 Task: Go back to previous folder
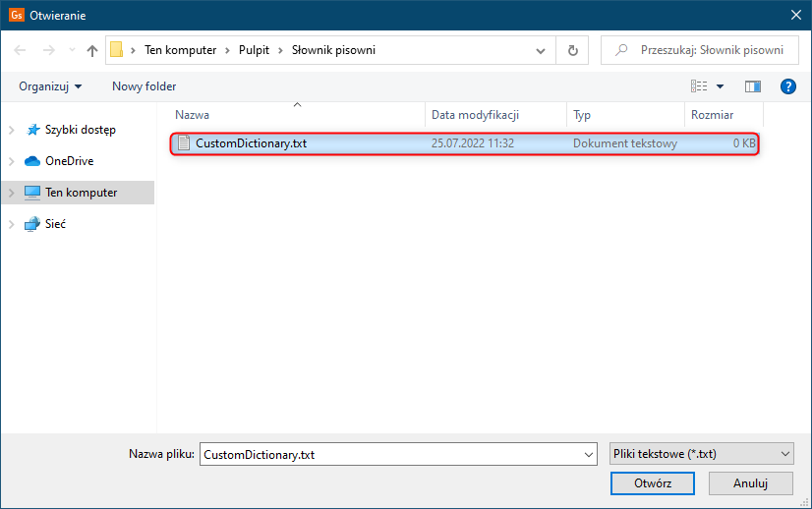pyautogui.click(x=20, y=50)
